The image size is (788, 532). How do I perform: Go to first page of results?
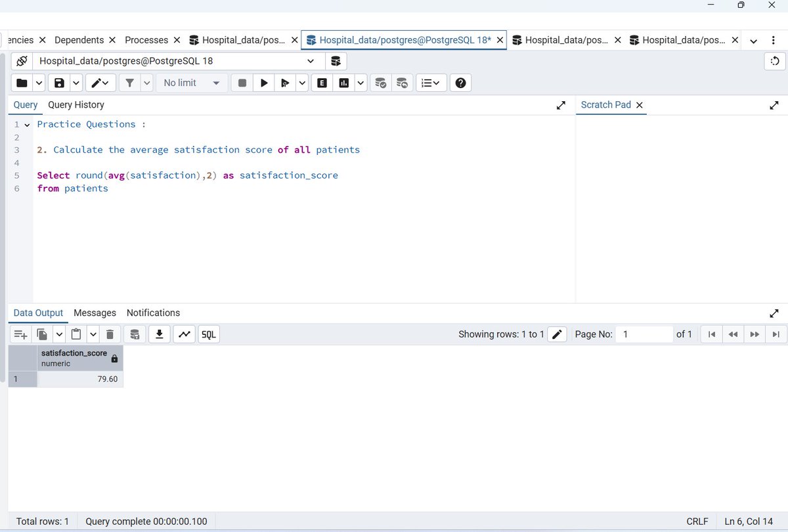coord(711,334)
